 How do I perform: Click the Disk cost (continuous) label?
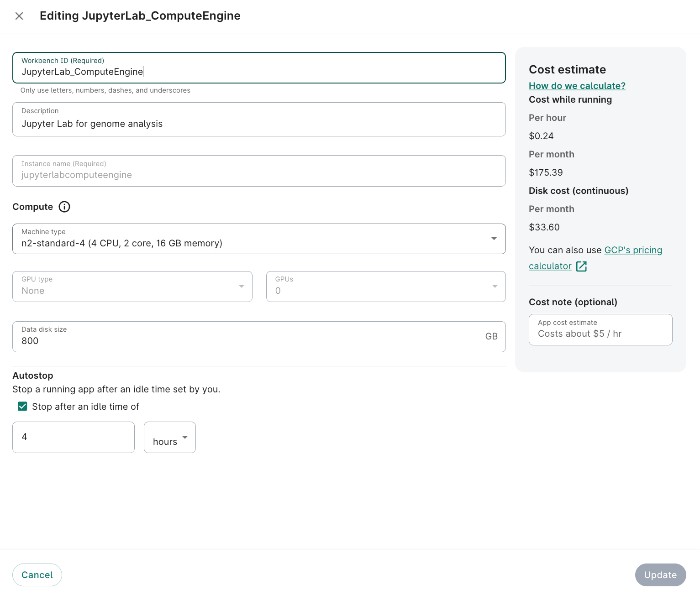(579, 191)
